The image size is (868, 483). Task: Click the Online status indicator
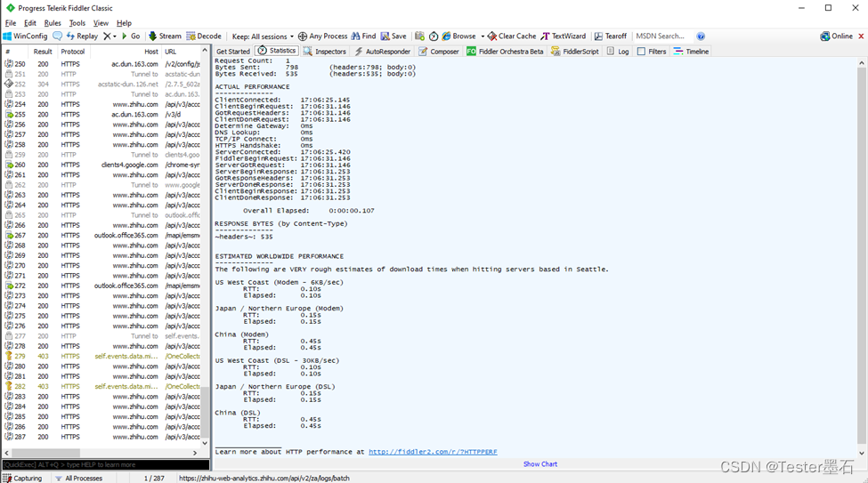click(837, 36)
